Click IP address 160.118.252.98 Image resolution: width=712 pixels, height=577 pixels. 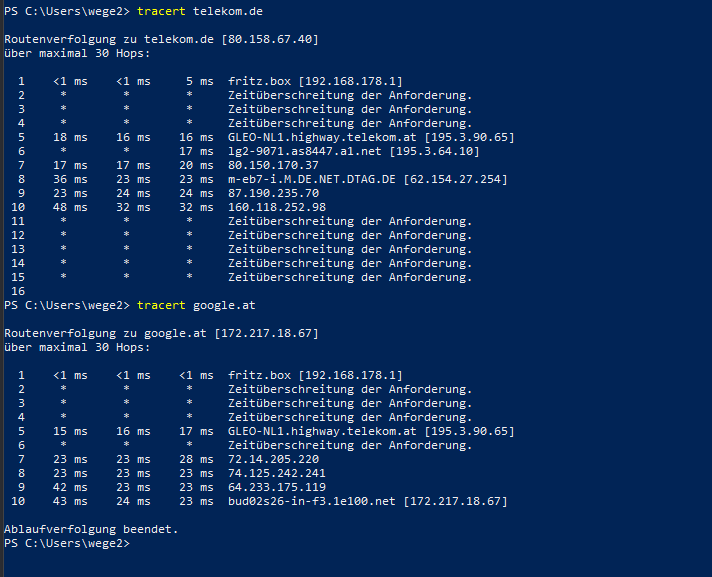277,208
